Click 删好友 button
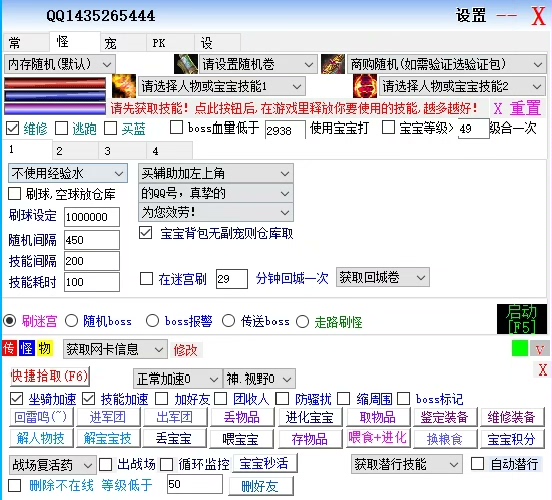This screenshot has width=552, height=500. pyautogui.click(x=261, y=486)
